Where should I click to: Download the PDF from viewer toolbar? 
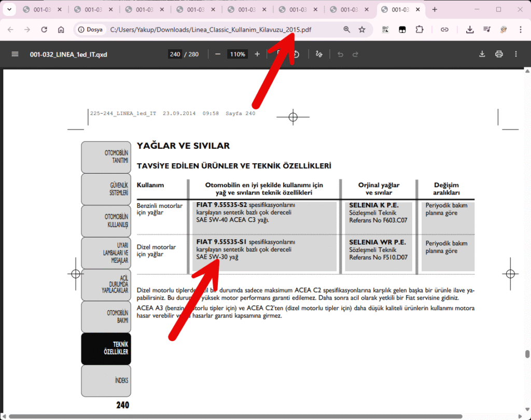coord(482,54)
